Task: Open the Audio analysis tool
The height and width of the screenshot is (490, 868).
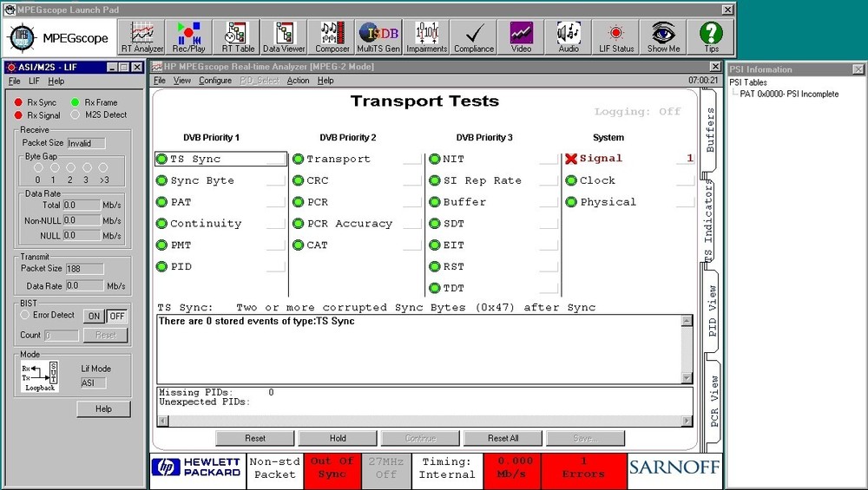Action: pyautogui.click(x=569, y=37)
